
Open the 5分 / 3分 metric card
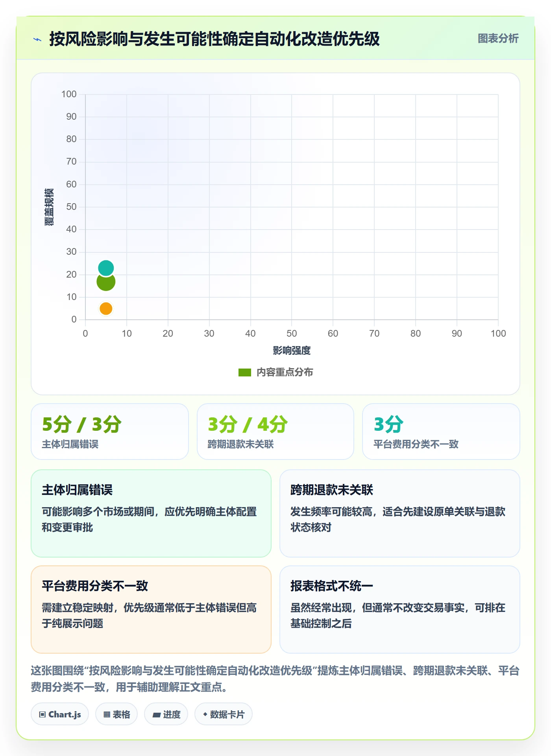tap(110, 432)
